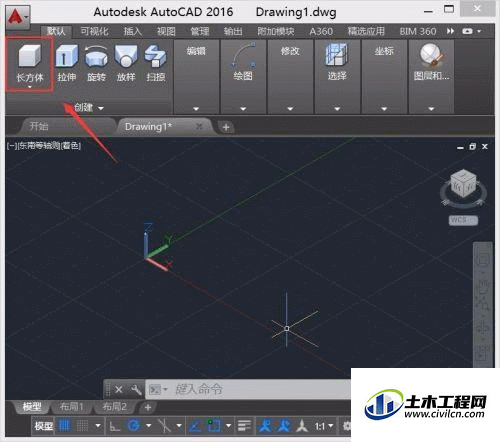Toggle annotation visibility status icon

tap(265, 426)
